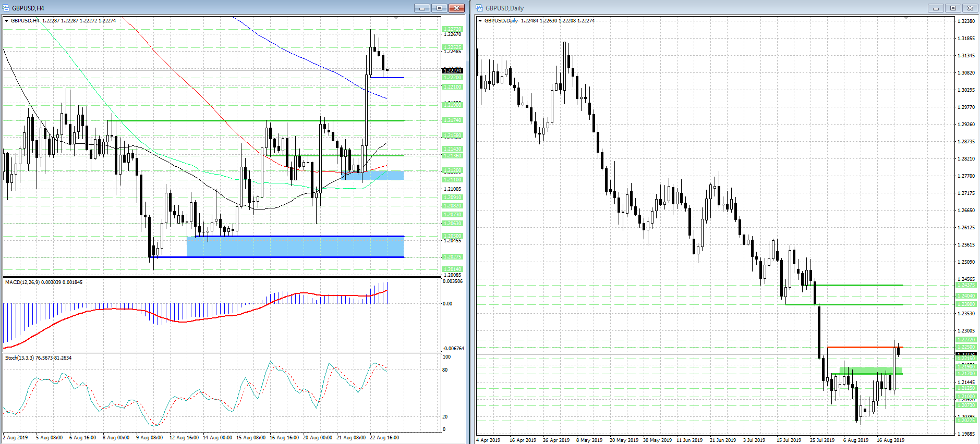Restore the GBPUSD,H4 chart window size
The width and height of the screenshot is (980, 444).
click(439, 8)
